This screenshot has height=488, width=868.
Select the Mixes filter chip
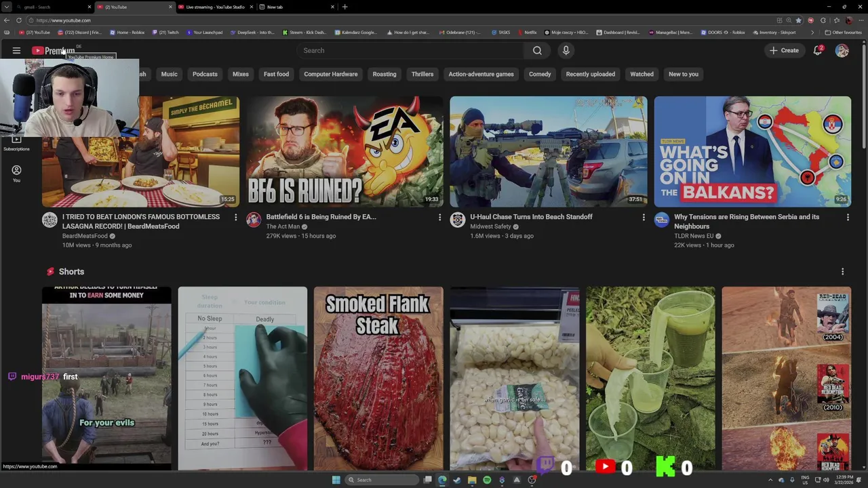[x=241, y=74]
